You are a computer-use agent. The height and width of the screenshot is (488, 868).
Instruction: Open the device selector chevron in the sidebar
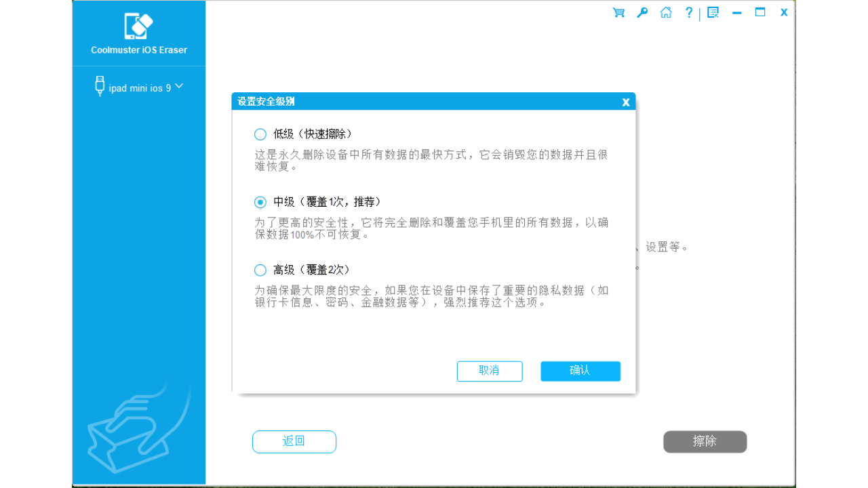point(178,86)
